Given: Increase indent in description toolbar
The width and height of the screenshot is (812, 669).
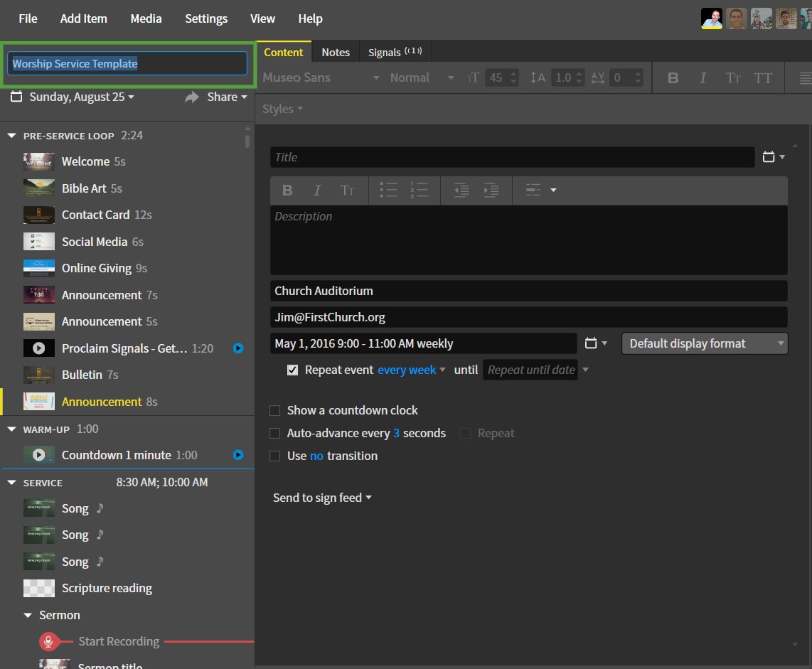Looking at the screenshot, I should pos(491,190).
